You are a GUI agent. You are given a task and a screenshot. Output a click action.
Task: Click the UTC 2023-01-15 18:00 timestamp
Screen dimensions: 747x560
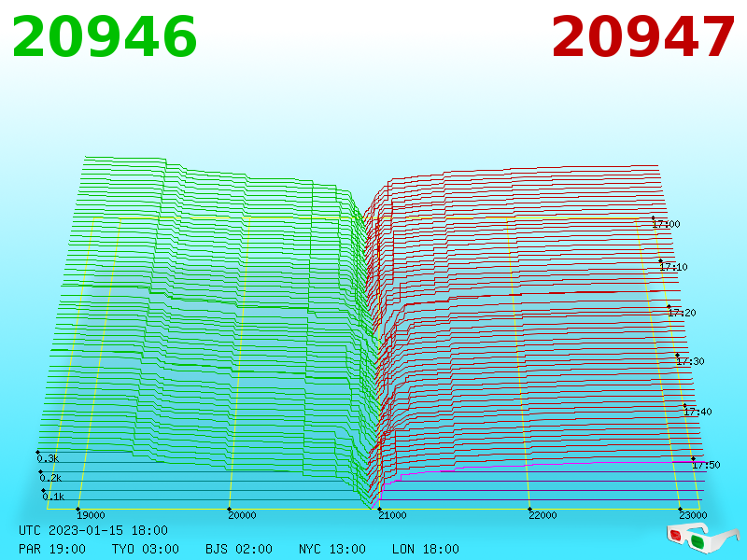[93, 530]
